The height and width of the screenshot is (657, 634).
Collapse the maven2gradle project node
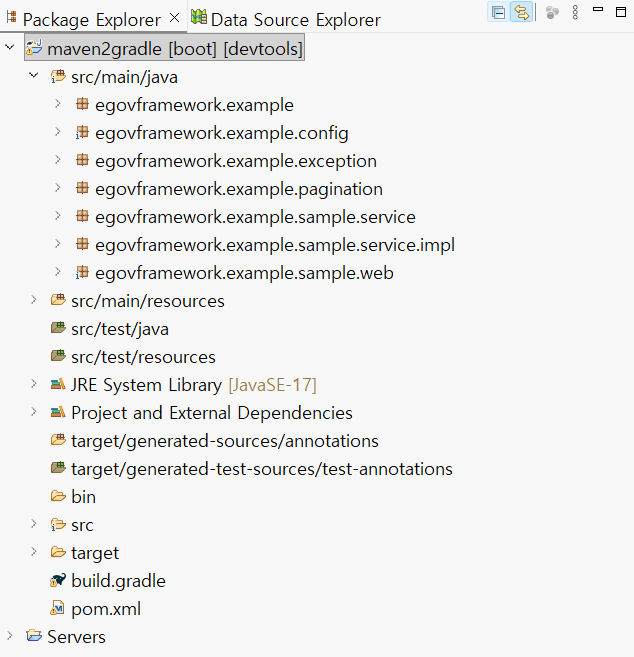pyautogui.click(x=11, y=48)
